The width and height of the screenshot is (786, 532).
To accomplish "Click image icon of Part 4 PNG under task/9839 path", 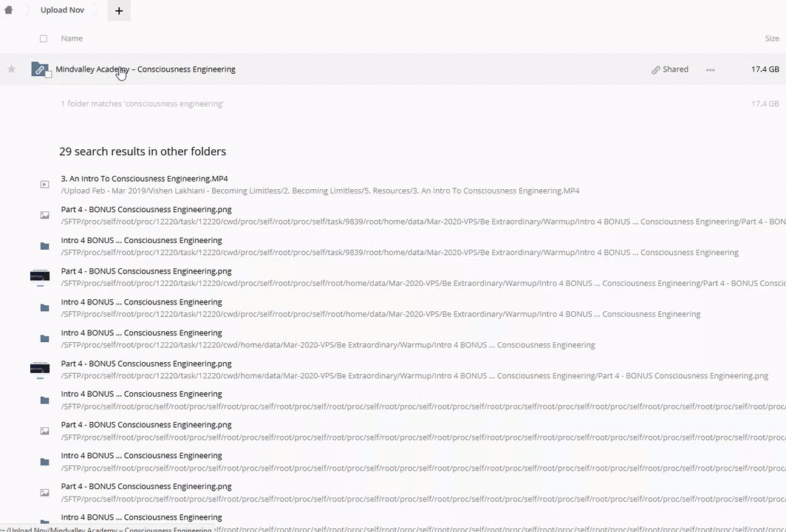I will pyautogui.click(x=44, y=216).
